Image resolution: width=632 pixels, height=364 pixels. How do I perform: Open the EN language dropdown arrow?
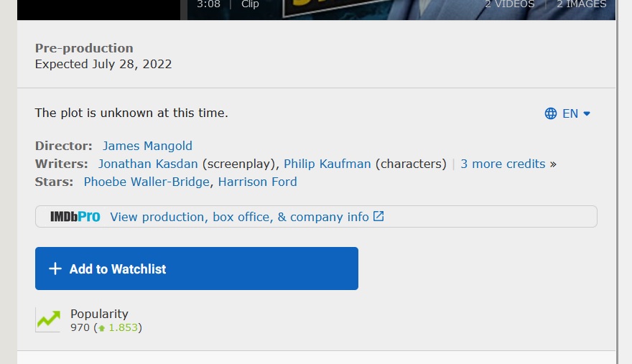(587, 113)
